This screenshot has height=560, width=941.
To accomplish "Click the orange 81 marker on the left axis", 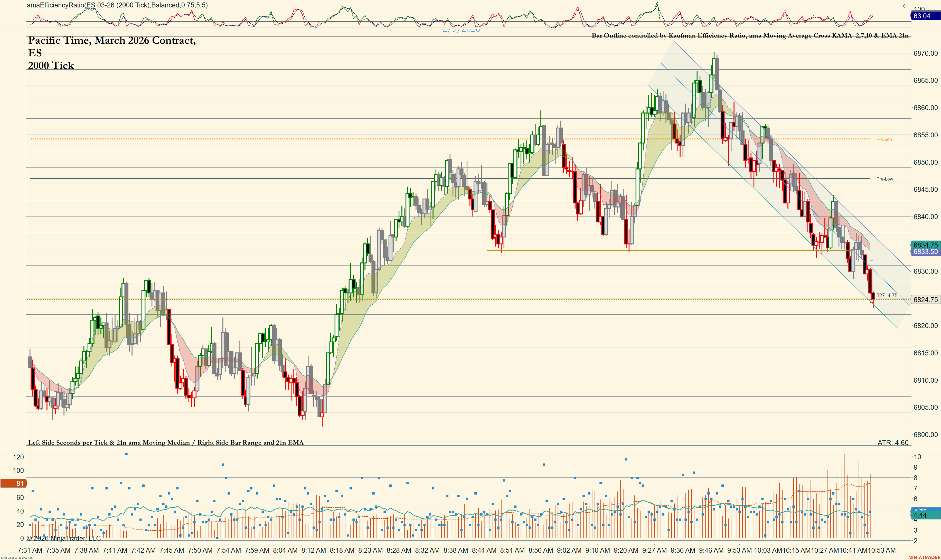I will click(14, 483).
